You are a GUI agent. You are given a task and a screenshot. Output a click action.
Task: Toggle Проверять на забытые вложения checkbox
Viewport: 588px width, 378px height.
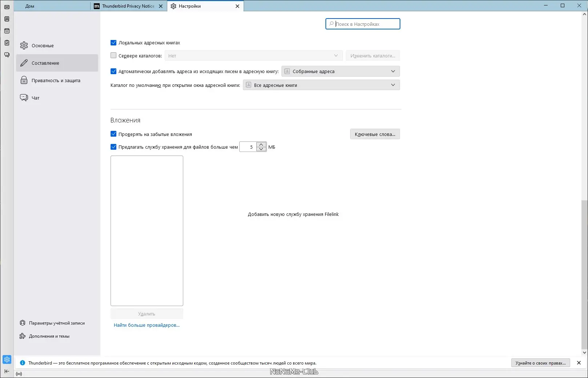[x=113, y=134]
